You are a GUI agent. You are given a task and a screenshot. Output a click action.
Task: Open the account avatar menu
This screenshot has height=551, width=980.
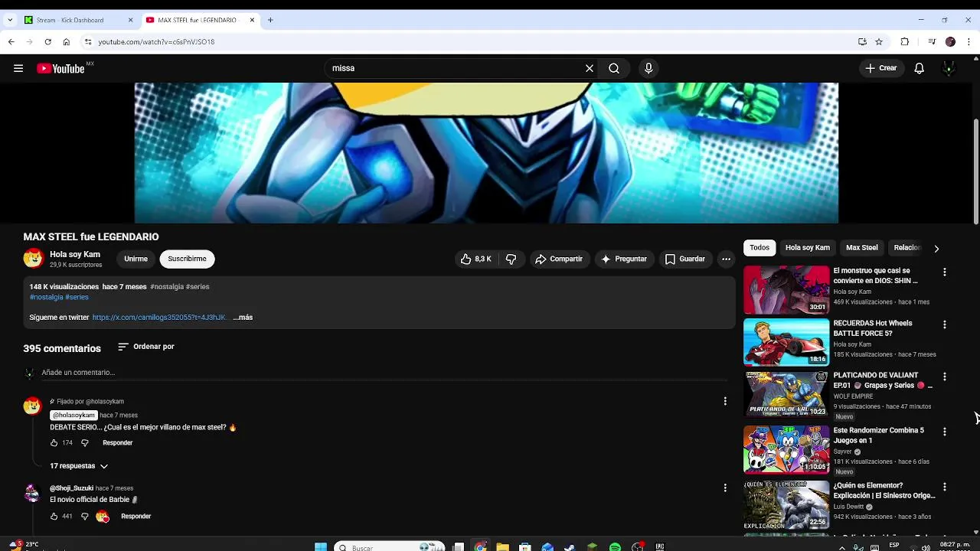(x=949, y=68)
